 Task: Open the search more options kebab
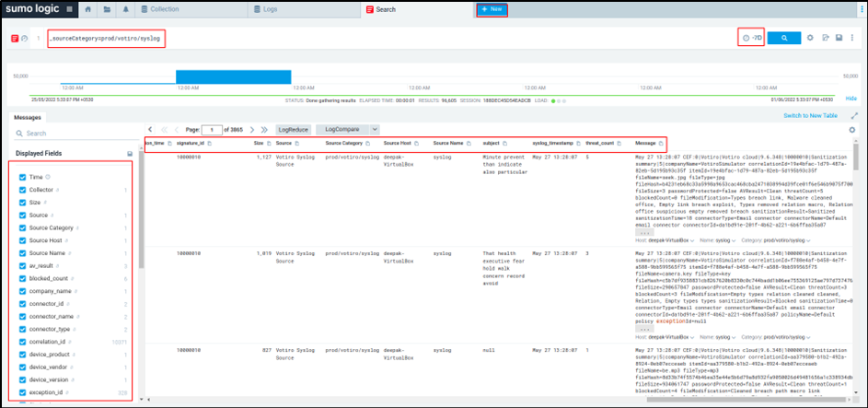tap(852, 38)
